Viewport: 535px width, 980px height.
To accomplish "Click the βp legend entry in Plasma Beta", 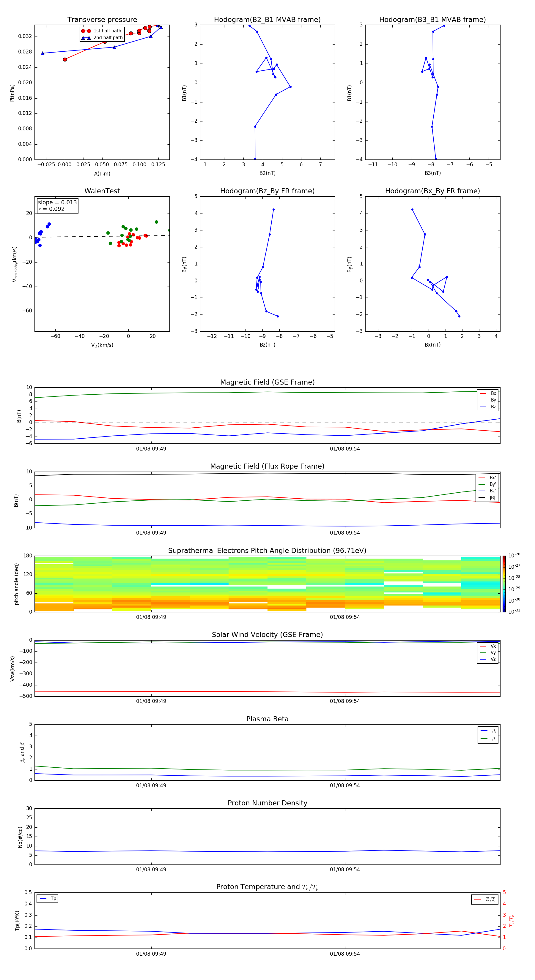I will [x=488, y=731].
